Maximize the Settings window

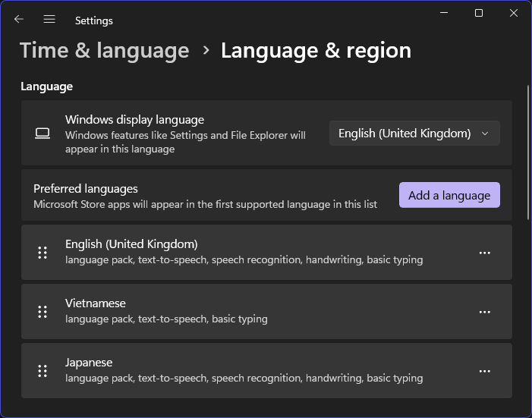479,13
